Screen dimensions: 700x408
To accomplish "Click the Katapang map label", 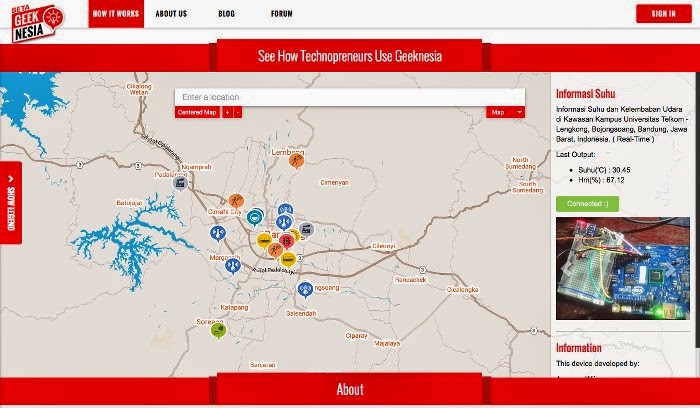I will 234,308.
